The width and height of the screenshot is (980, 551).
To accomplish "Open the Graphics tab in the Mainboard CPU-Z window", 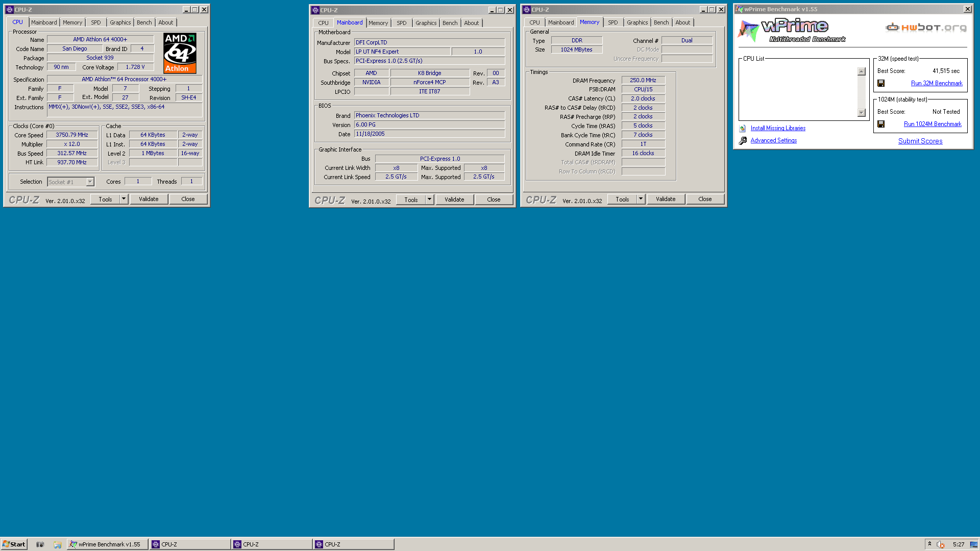I will [426, 23].
